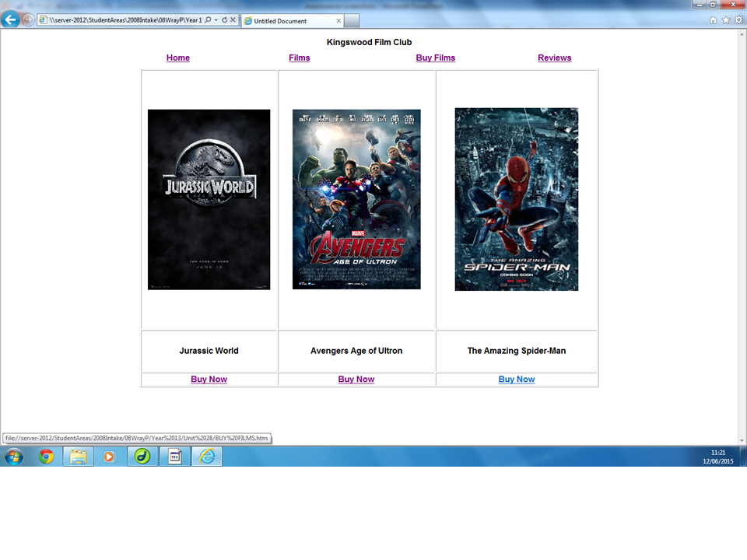Viewport: 747px width, 560px height.
Task: Click the scrollbar up arrow
Action: (742, 34)
